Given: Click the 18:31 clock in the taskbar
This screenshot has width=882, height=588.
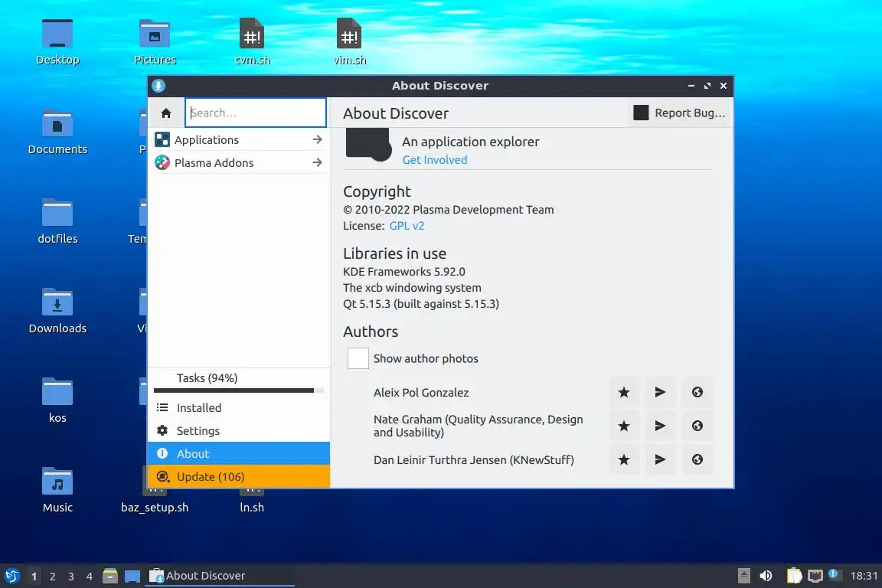Looking at the screenshot, I should (864, 576).
